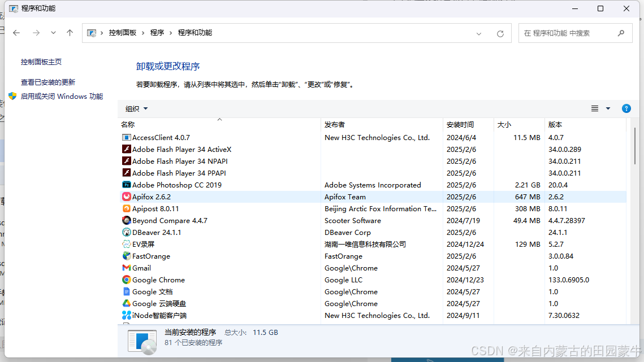
Task: Select the 7.30.0632 version cell
Action: coord(564,316)
